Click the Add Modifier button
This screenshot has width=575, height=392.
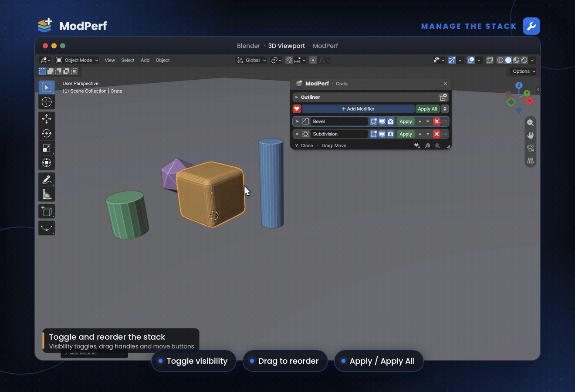tap(358, 109)
